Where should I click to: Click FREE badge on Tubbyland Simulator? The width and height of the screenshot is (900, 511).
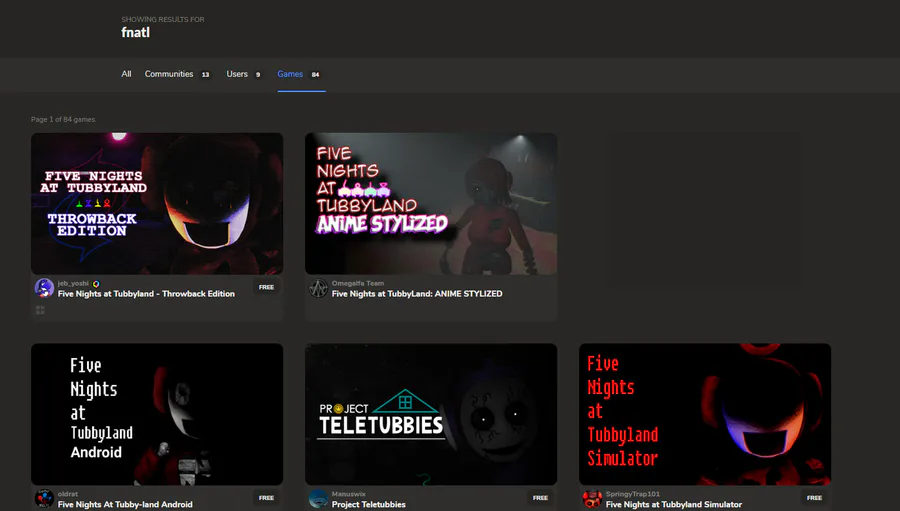(814, 498)
